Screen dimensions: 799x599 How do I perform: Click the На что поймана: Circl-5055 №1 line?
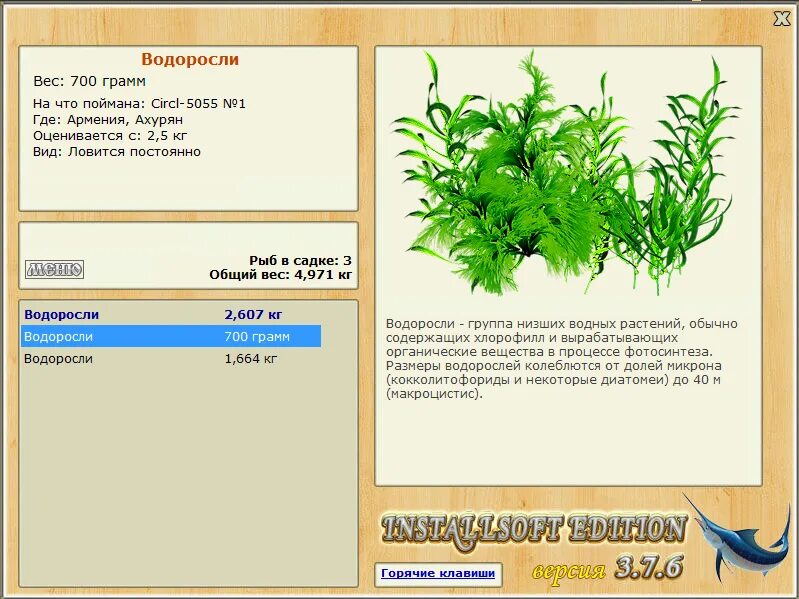coord(140,103)
